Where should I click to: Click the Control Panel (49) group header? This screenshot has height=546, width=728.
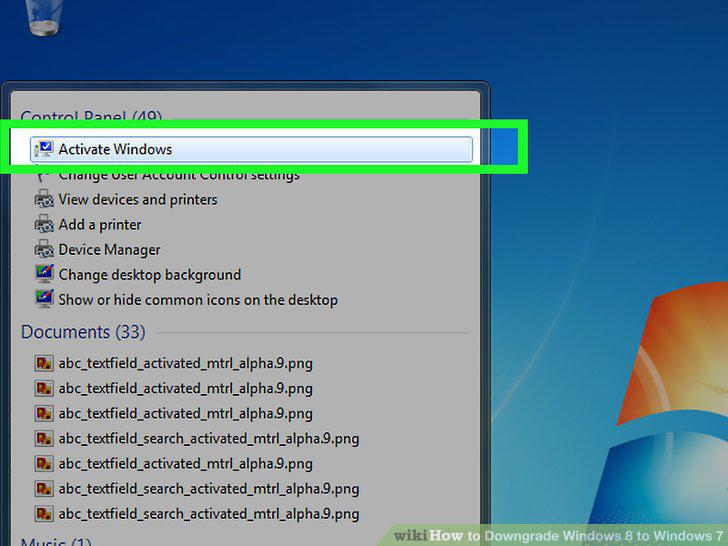91,115
